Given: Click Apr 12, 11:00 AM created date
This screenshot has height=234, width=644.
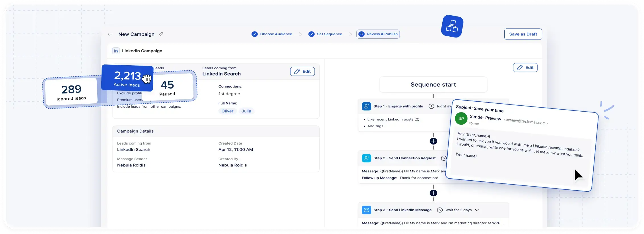Looking at the screenshot, I should pyautogui.click(x=236, y=150).
